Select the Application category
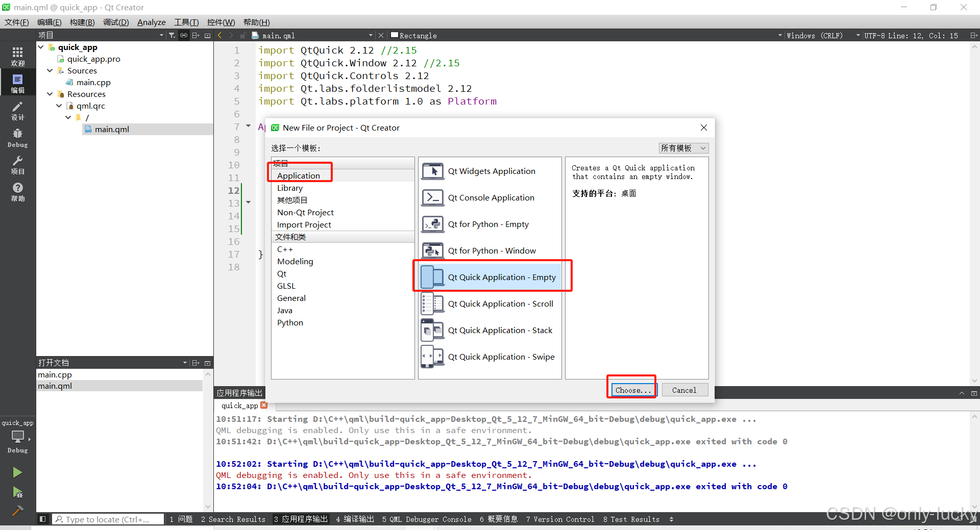Image resolution: width=980 pixels, height=530 pixels. pyautogui.click(x=342, y=175)
